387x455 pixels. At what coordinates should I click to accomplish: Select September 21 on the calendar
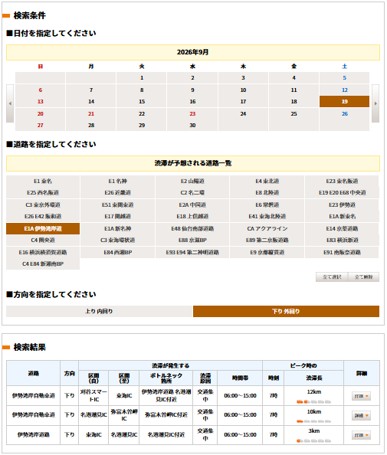(x=91, y=114)
